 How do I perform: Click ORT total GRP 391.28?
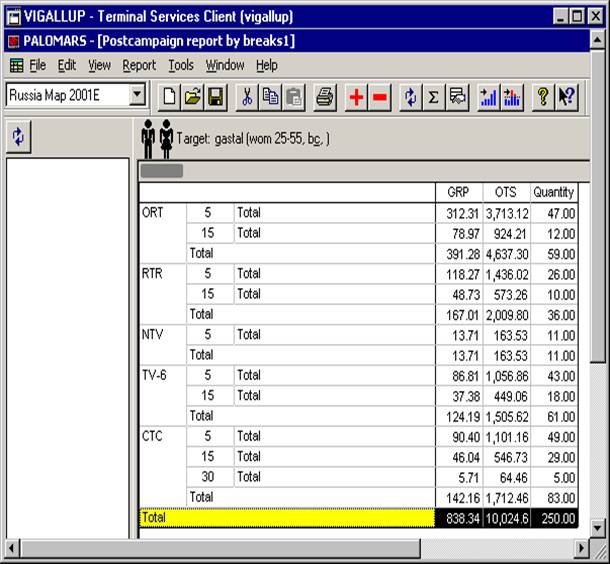click(x=459, y=254)
